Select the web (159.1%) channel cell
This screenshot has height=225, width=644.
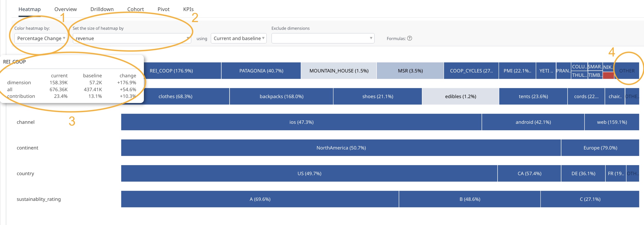[612, 122]
